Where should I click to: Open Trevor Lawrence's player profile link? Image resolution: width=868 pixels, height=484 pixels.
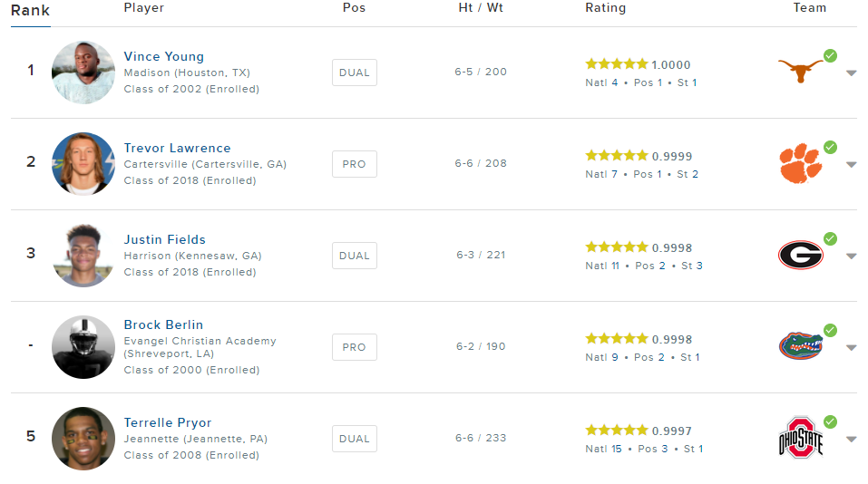pos(177,148)
